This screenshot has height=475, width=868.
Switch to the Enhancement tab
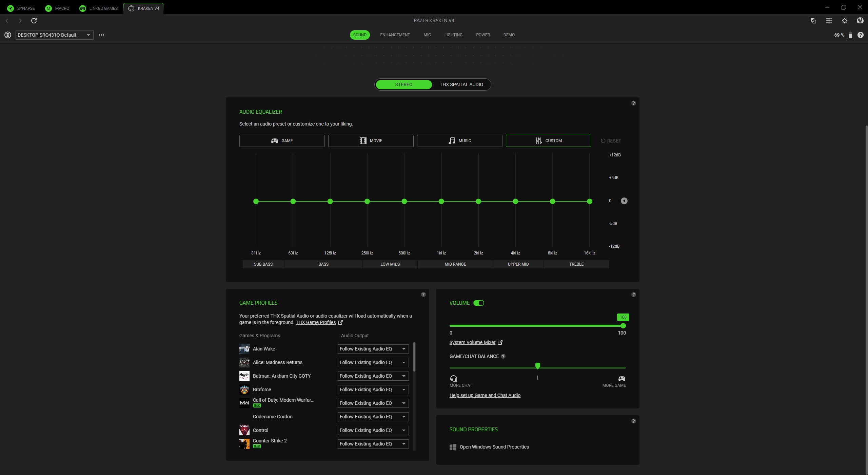point(395,35)
